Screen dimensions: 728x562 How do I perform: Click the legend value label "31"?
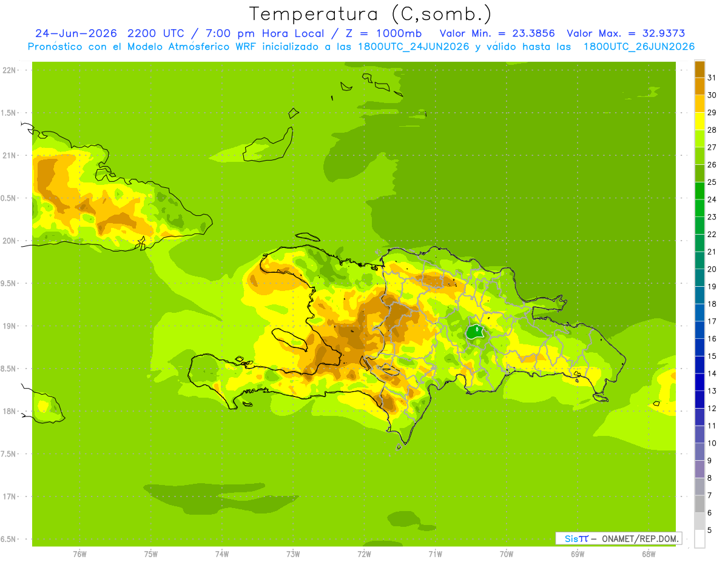coord(712,78)
